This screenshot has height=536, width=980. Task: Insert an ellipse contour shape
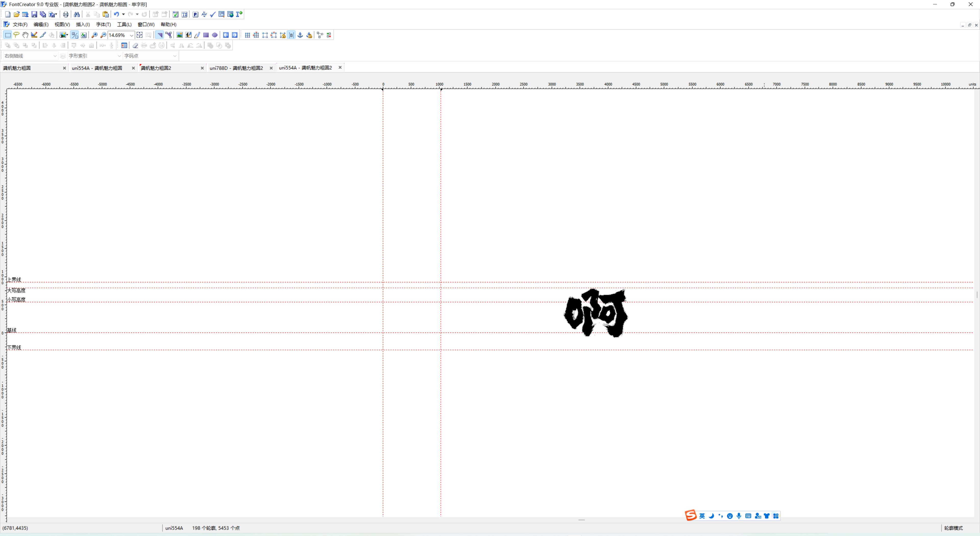click(x=215, y=35)
